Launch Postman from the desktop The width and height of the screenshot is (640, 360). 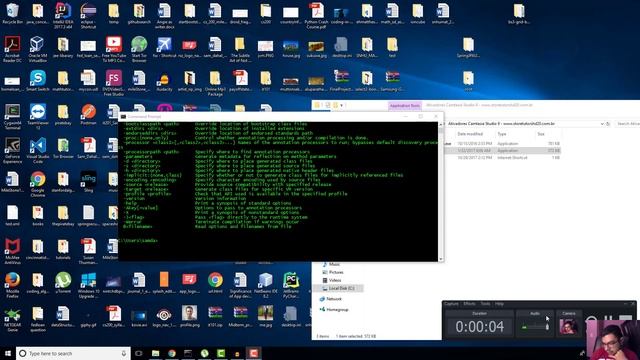point(88,114)
